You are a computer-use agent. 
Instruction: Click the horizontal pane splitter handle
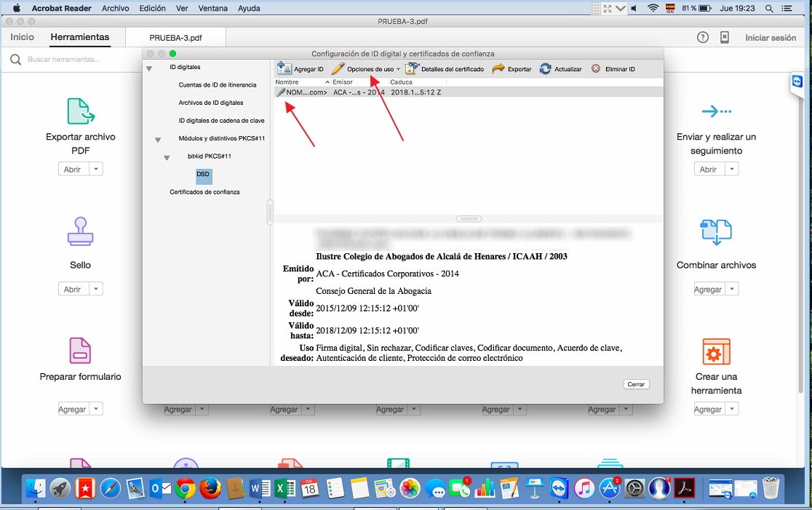[x=469, y=219]
